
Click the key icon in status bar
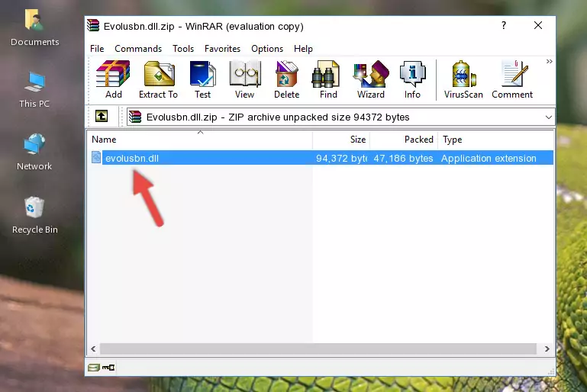pyautogui.click(x=108, y=368)
